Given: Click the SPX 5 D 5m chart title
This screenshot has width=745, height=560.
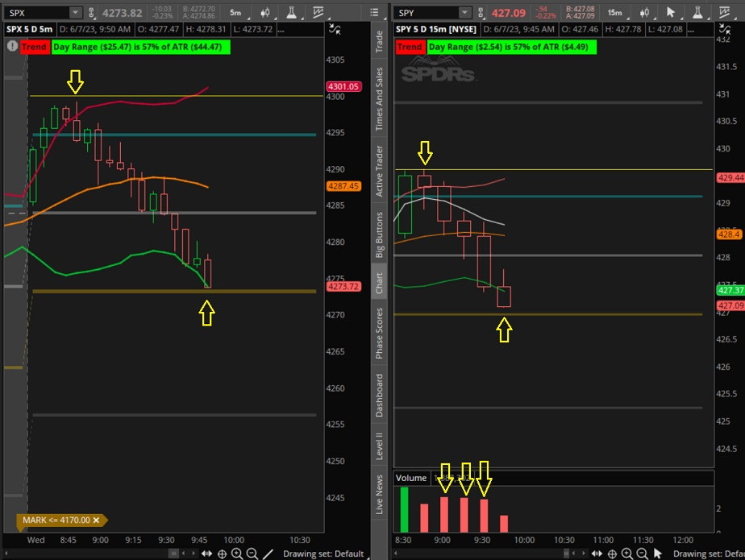Looking at the screenshot, I should [x=30, y=30].
